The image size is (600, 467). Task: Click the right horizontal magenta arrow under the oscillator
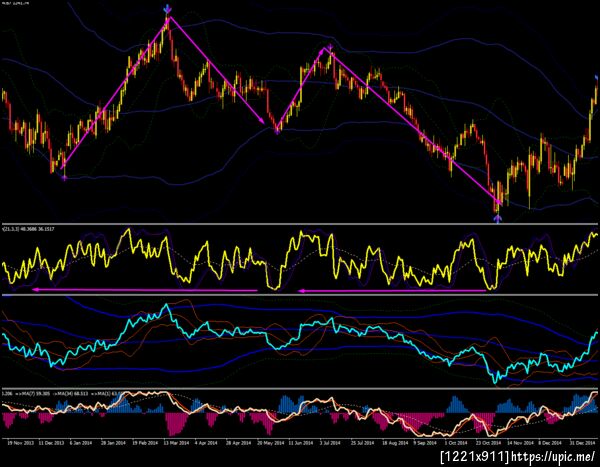point(392,291)
